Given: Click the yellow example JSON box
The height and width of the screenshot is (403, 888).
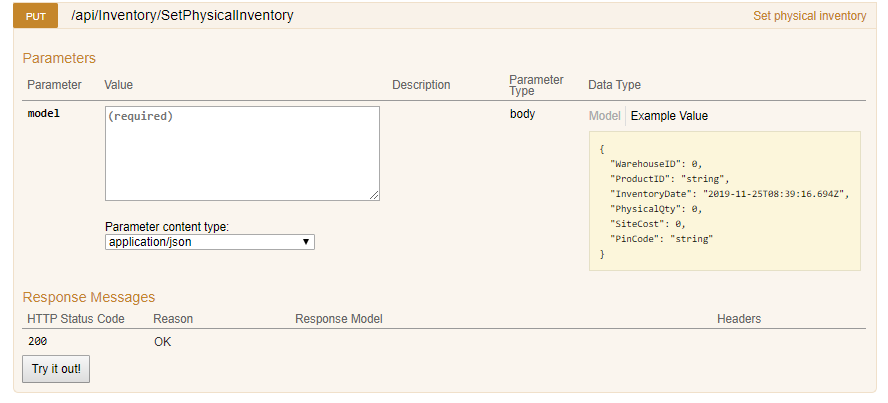Looking at the screenshot, I should pos(725,201).
